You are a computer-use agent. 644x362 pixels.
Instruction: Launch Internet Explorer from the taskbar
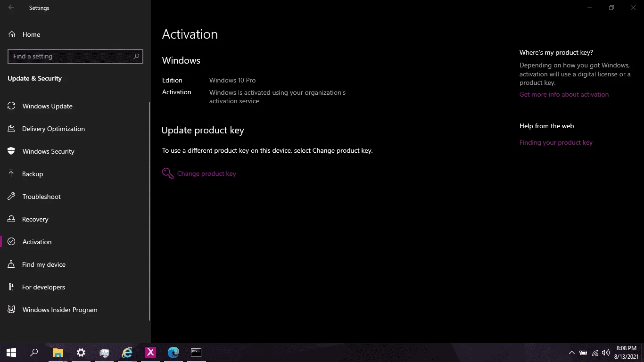tap(127, 353)
